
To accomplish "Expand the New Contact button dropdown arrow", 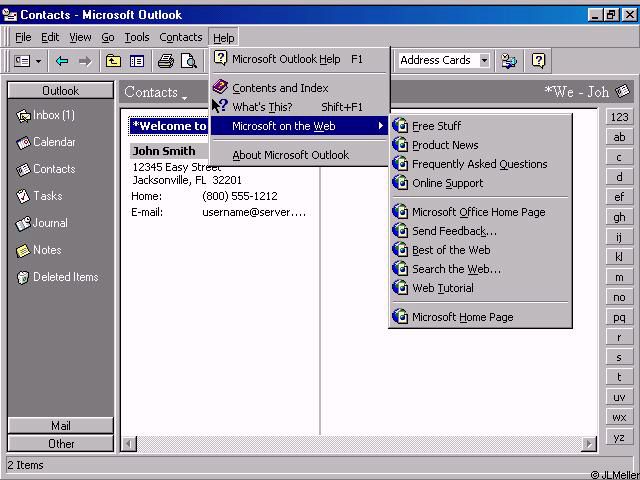I will [39, 61].
